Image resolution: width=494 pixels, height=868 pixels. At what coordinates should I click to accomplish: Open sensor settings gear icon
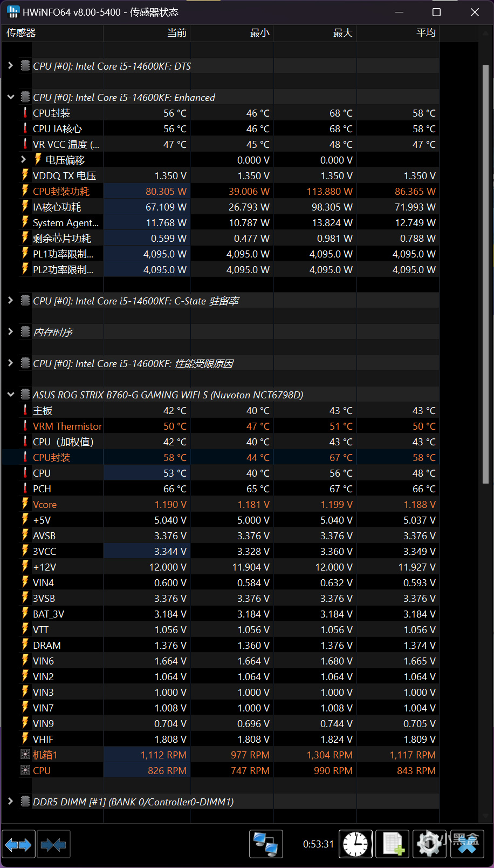click(429, 844)
